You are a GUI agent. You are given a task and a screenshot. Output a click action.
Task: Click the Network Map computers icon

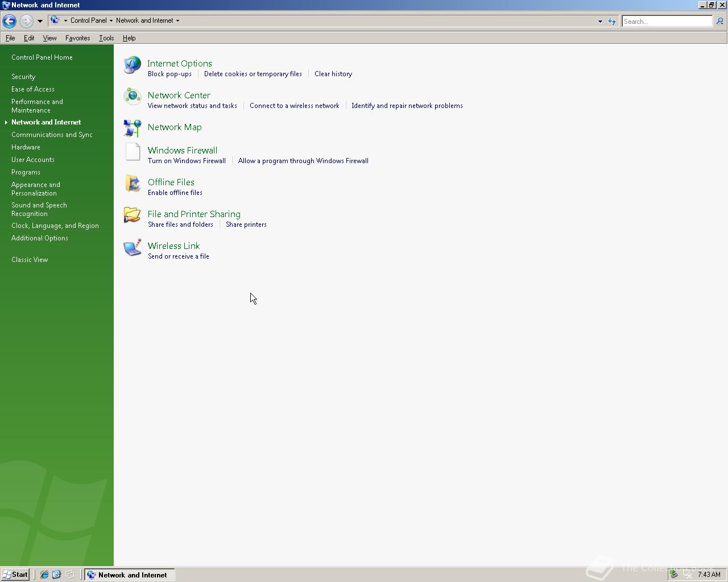pos(133,128)
